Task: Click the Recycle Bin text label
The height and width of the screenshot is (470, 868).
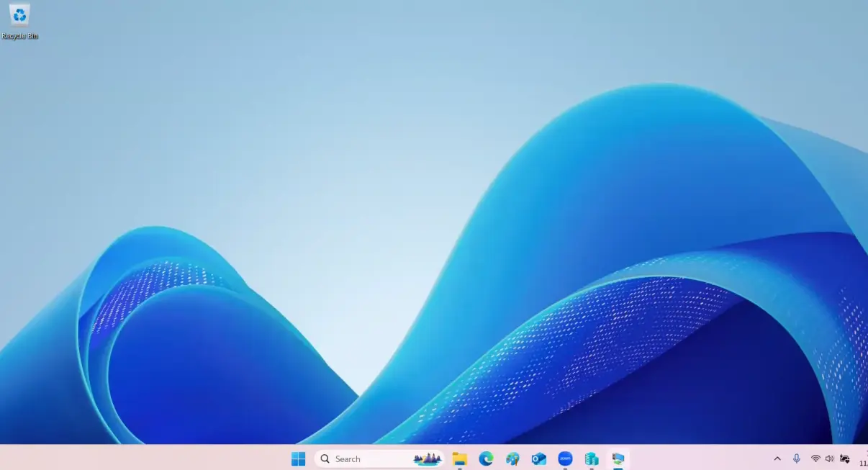Action: [19, 36]
